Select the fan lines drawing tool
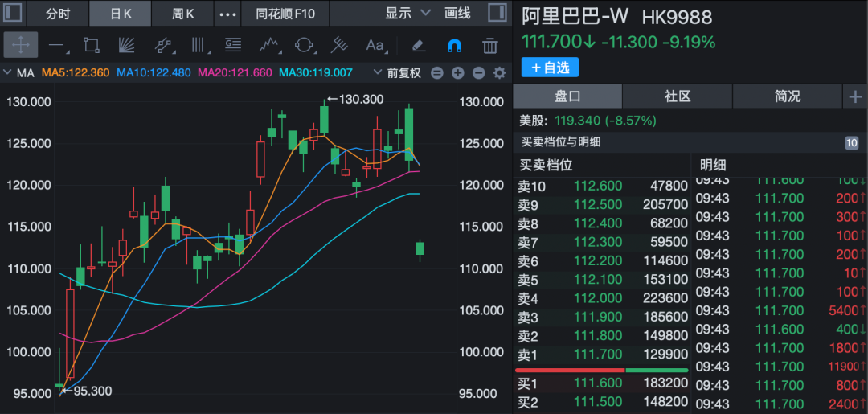The height and width of the screenshot is (414, 868). 127,45
